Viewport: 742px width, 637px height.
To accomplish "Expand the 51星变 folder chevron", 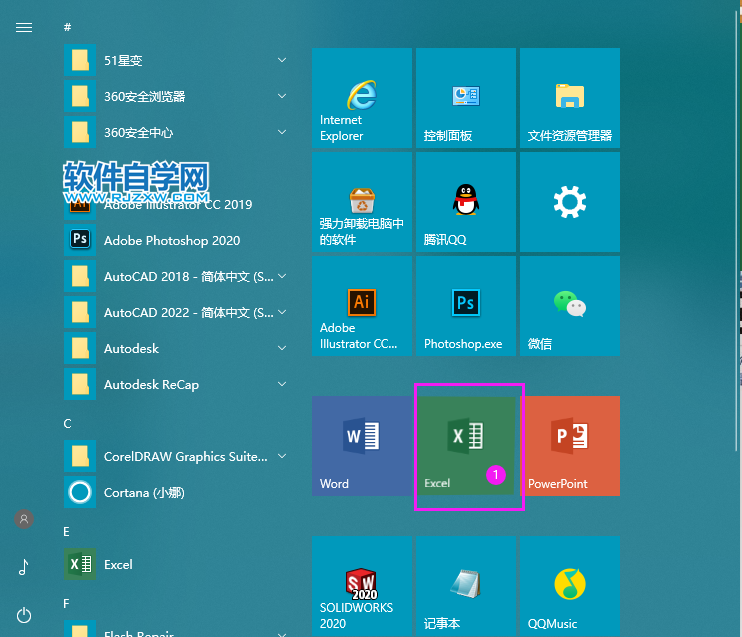I will pyautogui.click(x=282, y=60).
